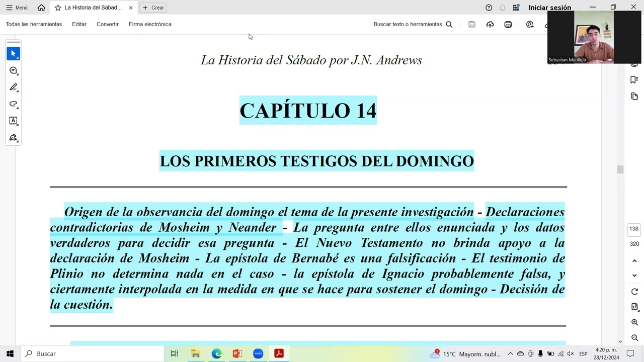Click the vertical scrollbar thumb

pos(620,169)
